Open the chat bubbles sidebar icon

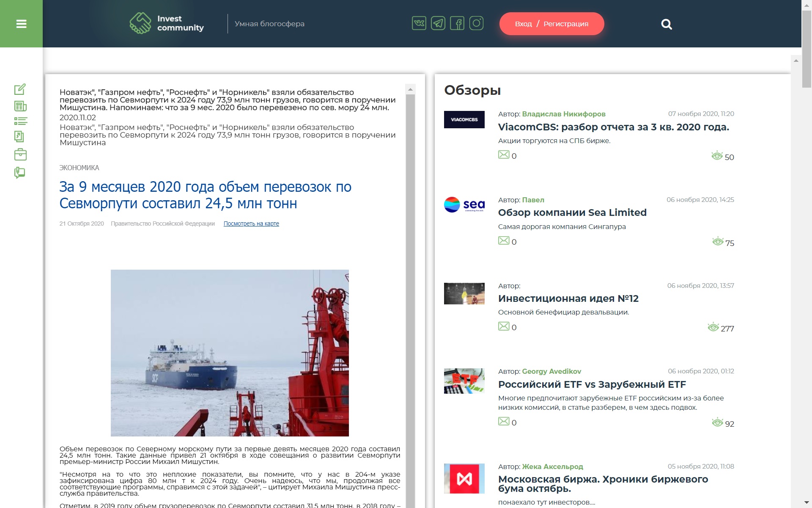point(19,173)
